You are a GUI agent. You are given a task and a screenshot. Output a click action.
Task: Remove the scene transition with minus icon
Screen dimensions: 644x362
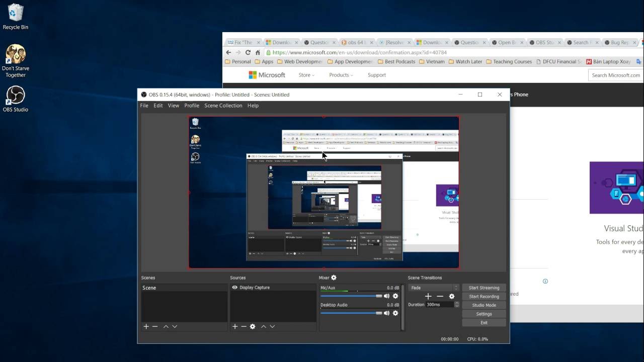[440, 296]
